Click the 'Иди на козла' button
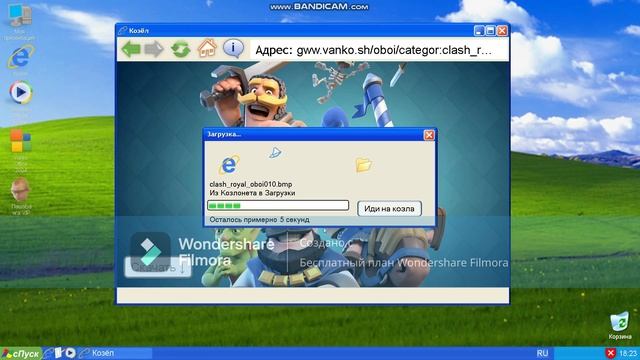 coord(389,209)
